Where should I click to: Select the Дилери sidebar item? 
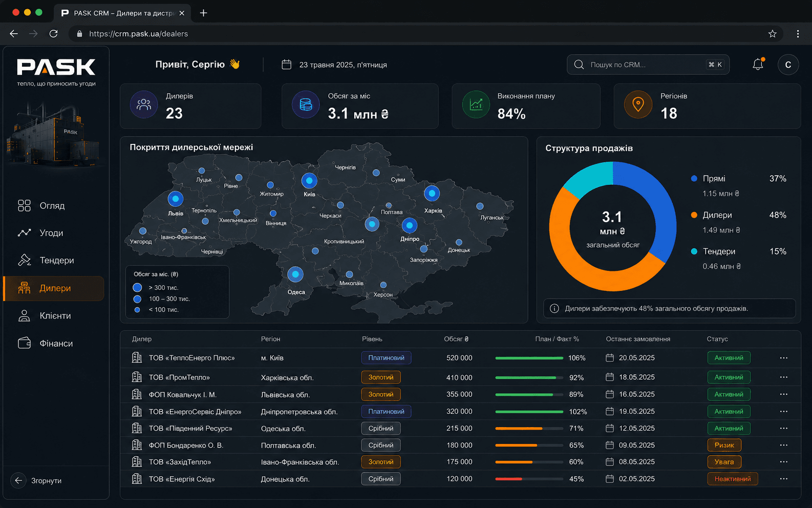click(x=54, y=288)
